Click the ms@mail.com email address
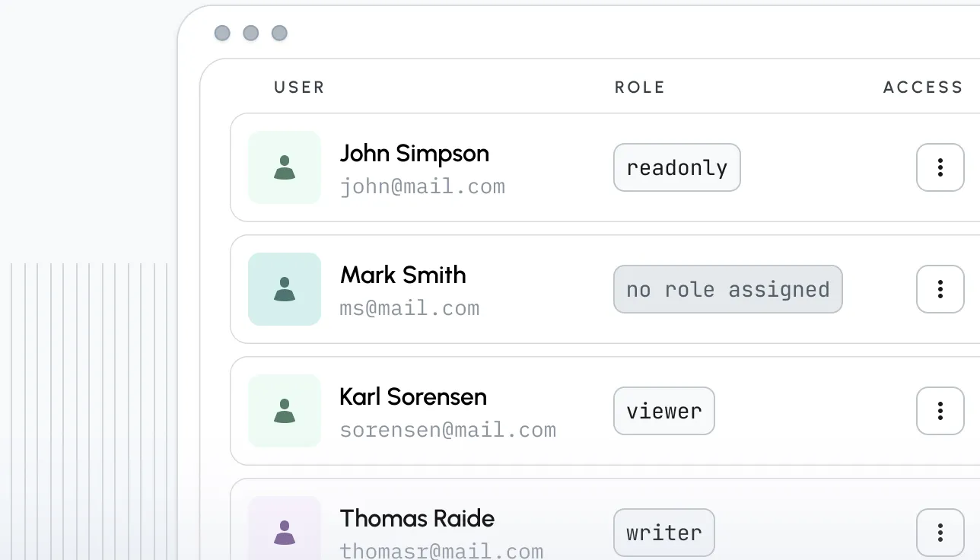This screenshot has width=980, height=560. point(409,308)
